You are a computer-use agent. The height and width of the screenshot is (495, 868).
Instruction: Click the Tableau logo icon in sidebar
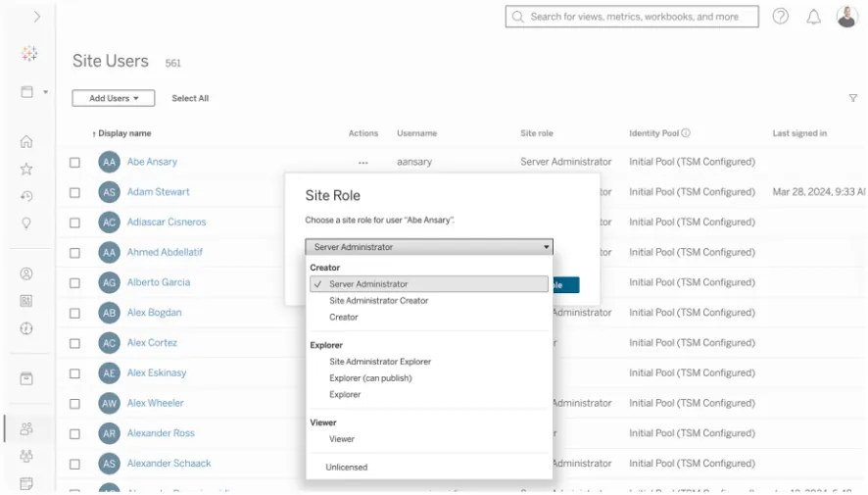point(27,53)
